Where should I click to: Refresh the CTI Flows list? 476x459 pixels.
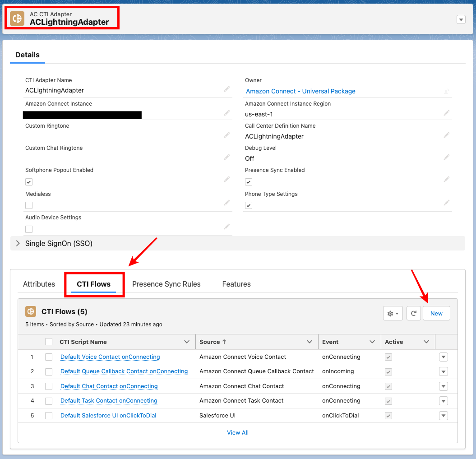point(413,313)
